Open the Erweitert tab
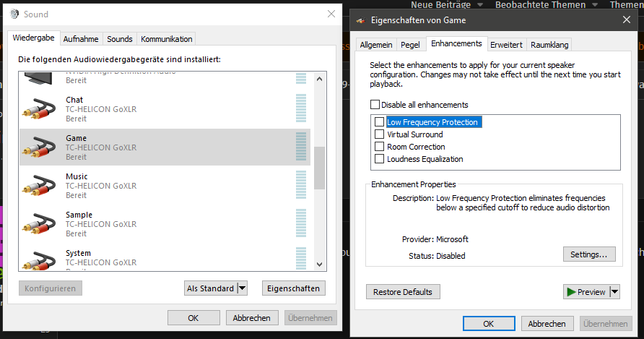The height and width of the screenshot is (339, 644). pyautogui.click(x=506, y=45)
